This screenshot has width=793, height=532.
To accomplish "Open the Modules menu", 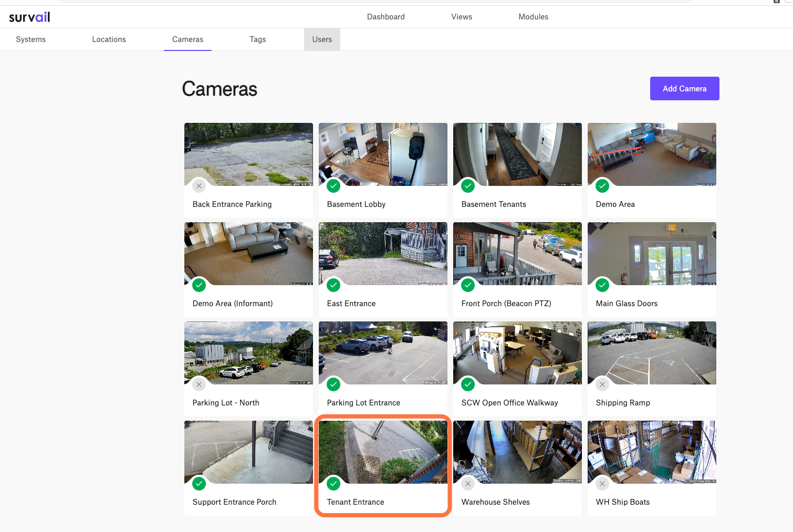I will (534, 17).
